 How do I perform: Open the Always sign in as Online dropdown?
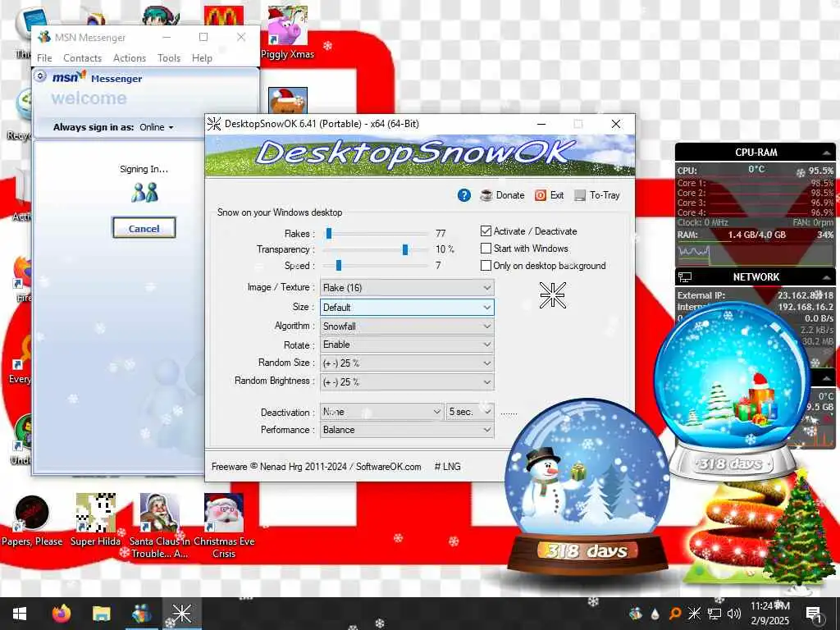coord(157,127)
